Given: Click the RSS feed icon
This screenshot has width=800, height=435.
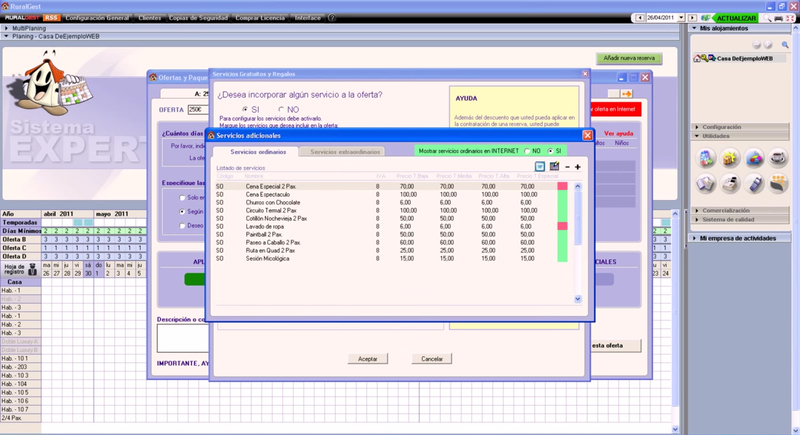Looking at the screenshot, I should tap(52, 17).
